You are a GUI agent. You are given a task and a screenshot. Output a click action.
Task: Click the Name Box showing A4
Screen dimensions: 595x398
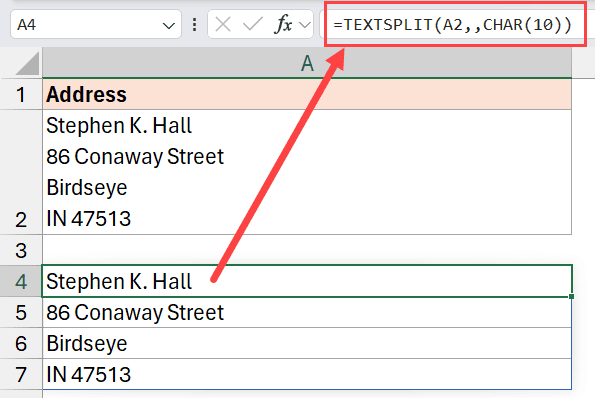96,25
